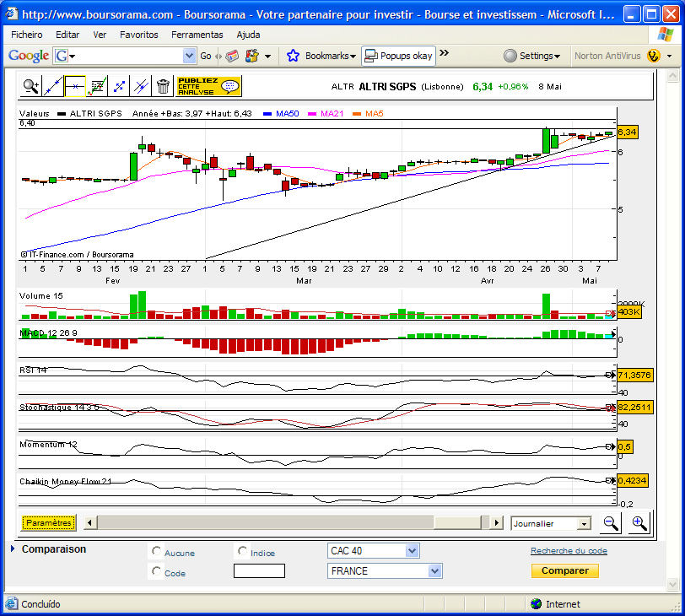The image size is (685, 616).
Task: Click the Windows flag throbber logo
Action: (666, 34)
